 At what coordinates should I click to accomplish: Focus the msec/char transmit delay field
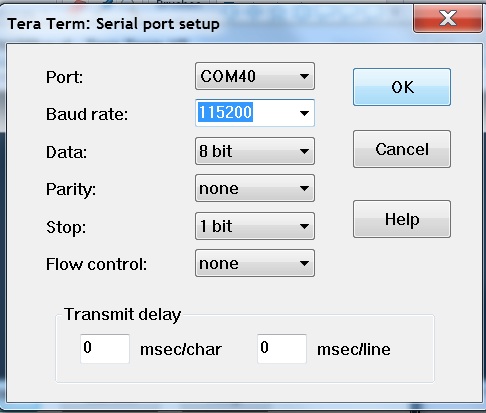click(x=105, y=349)
